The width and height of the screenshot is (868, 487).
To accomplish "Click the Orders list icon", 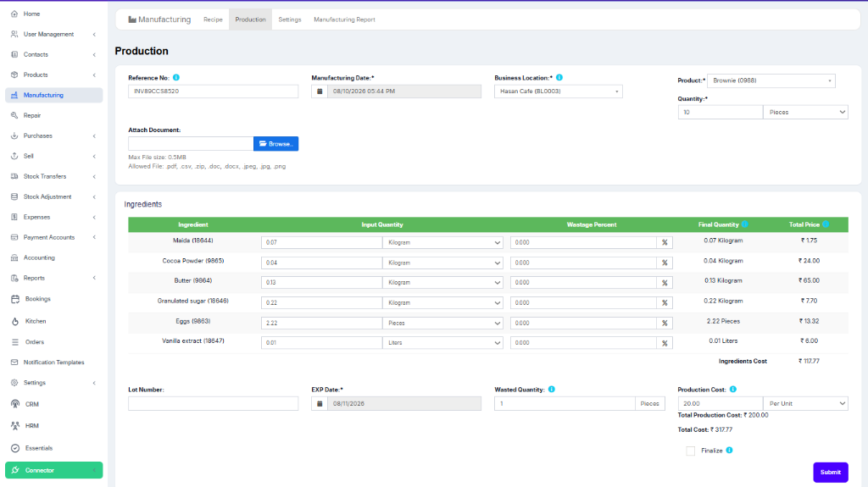I will point(15,342).
